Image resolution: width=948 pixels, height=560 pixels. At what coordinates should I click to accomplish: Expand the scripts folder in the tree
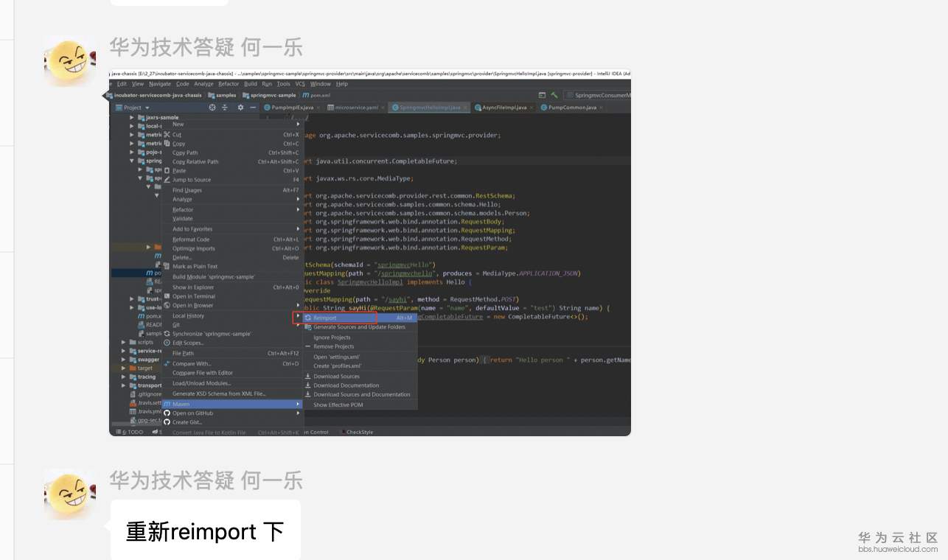pyautogui.click(x=124, y=342)
